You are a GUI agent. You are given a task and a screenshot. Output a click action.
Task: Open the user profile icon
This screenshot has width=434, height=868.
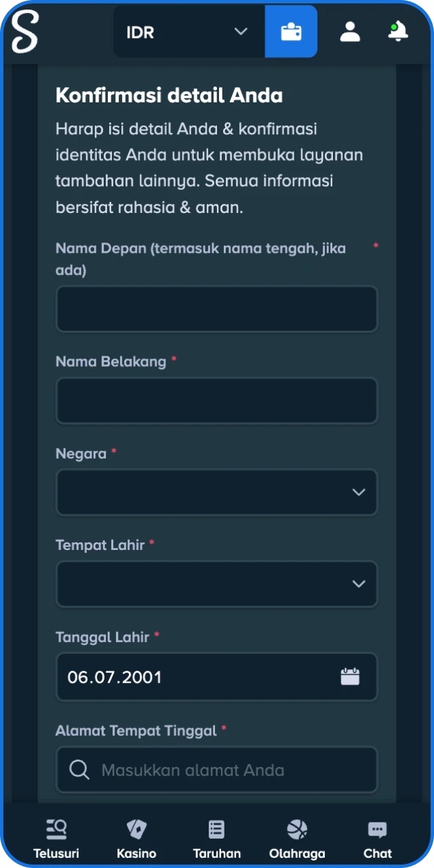[350, 31]
